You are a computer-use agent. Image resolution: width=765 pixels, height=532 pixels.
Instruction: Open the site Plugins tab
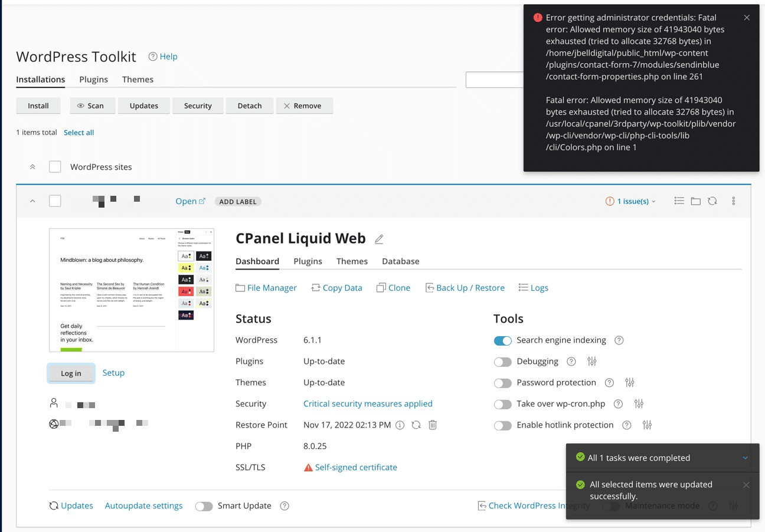click(308, 261)
